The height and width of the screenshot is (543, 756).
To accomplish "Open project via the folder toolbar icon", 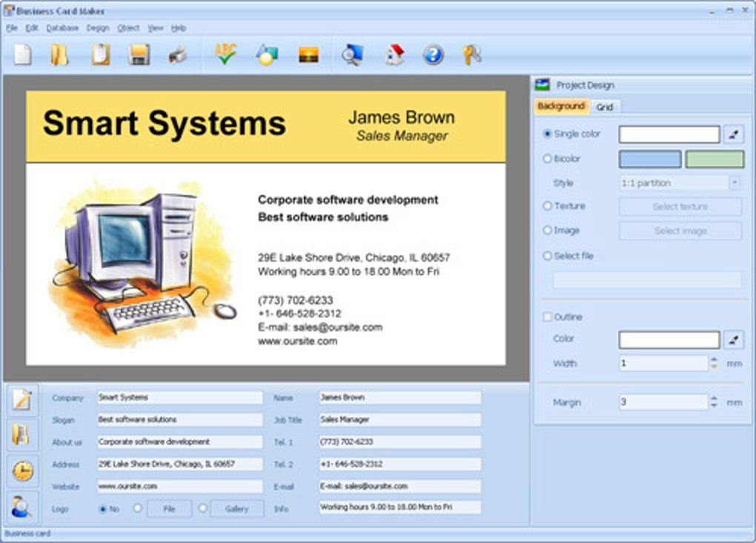I will pyautogui.click(x=60, y=55).
